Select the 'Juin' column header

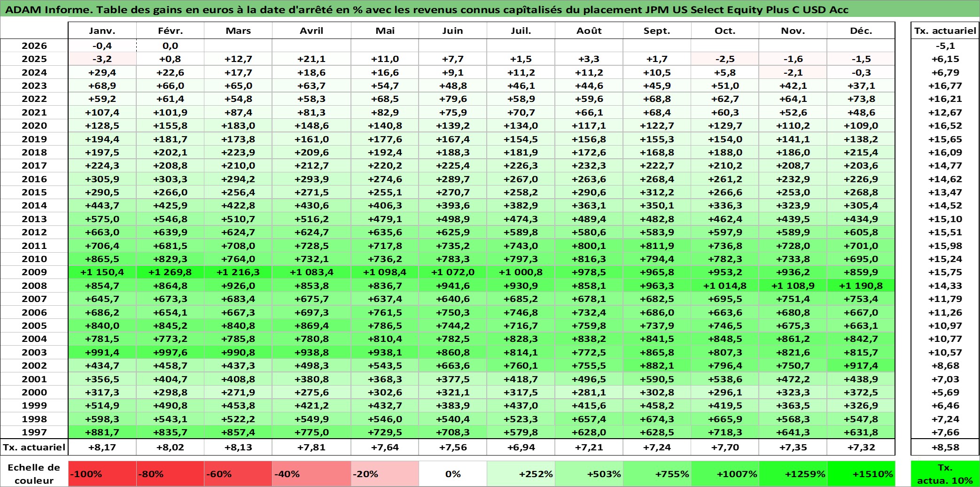point(453,31)
